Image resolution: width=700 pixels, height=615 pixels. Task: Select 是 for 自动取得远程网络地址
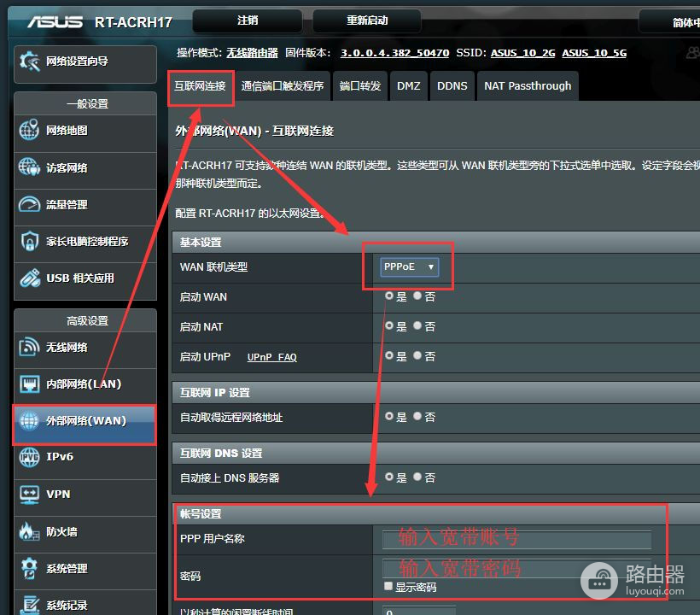coord(388,416)
